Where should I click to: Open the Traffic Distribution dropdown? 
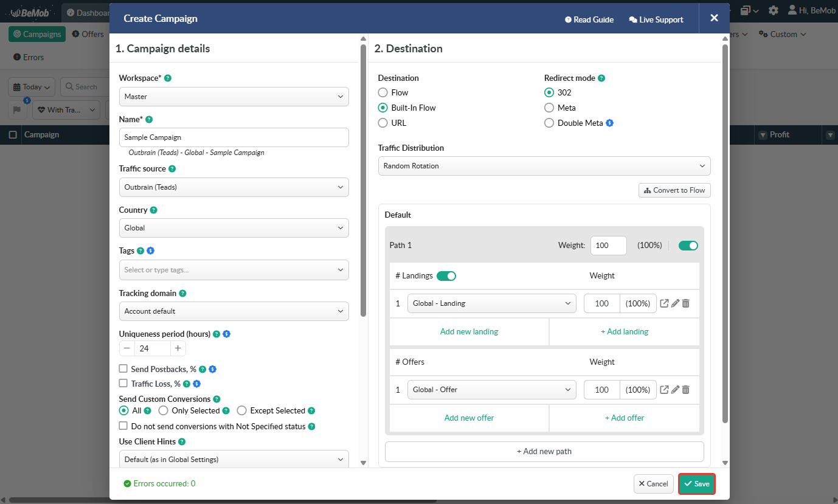tap(544, 166)
